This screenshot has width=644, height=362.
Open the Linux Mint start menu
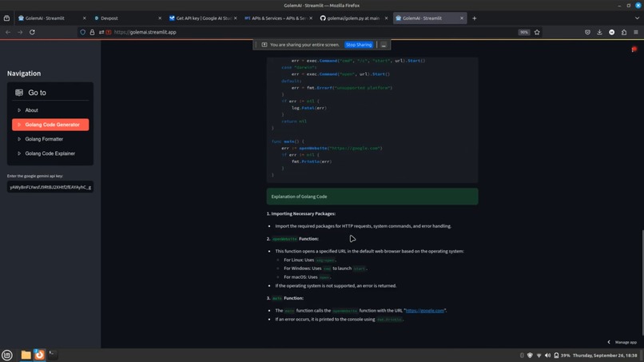pos(7,355)
